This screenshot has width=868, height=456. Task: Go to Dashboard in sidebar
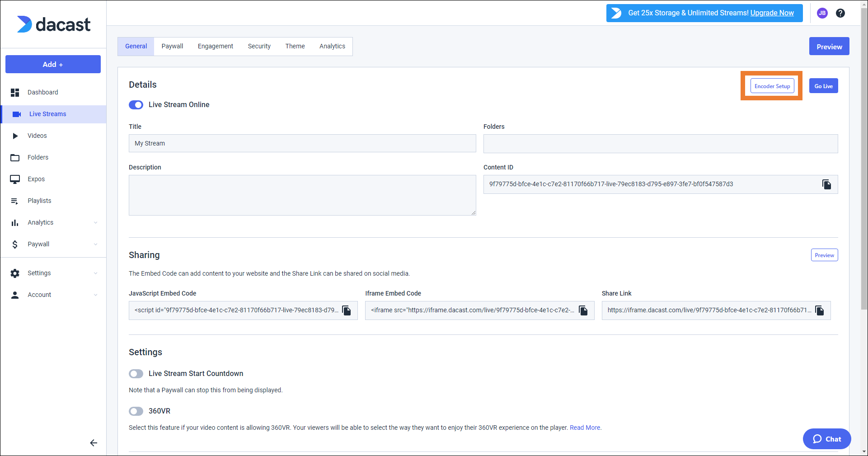(43, 92)
